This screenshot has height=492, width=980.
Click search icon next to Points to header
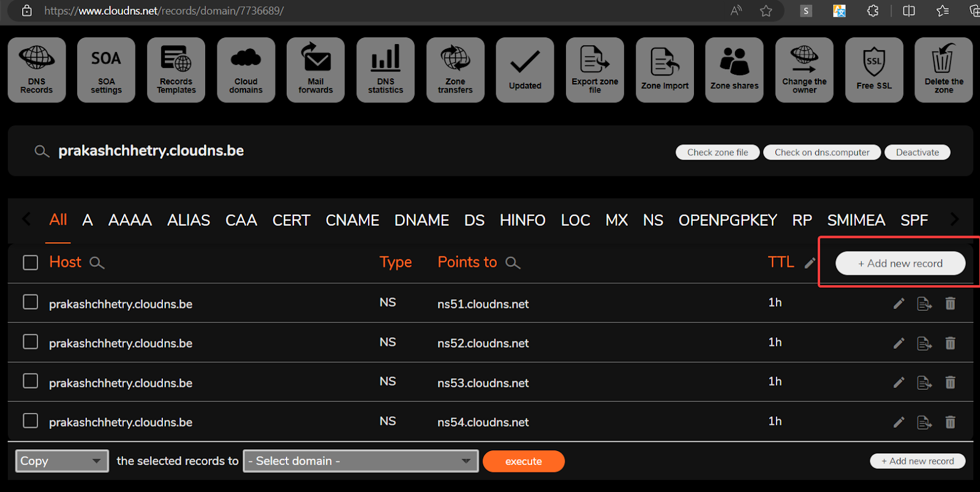(x=513, y=263)
